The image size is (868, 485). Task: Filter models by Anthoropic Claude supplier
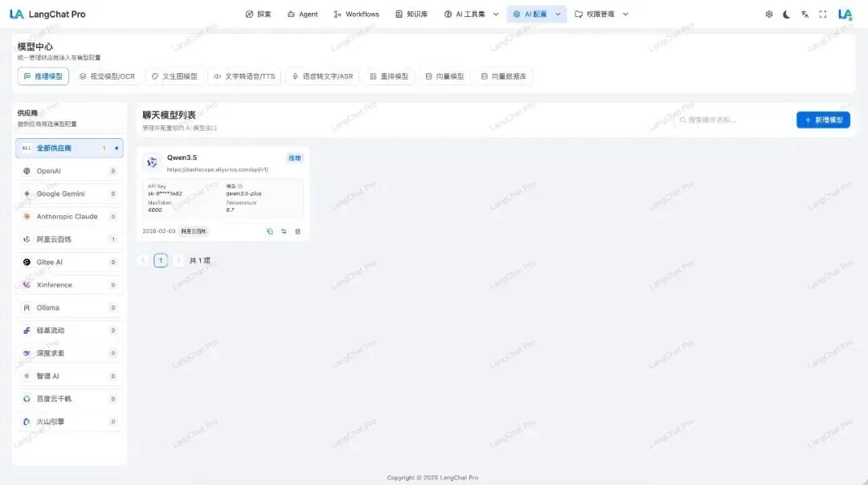(69, 216)
